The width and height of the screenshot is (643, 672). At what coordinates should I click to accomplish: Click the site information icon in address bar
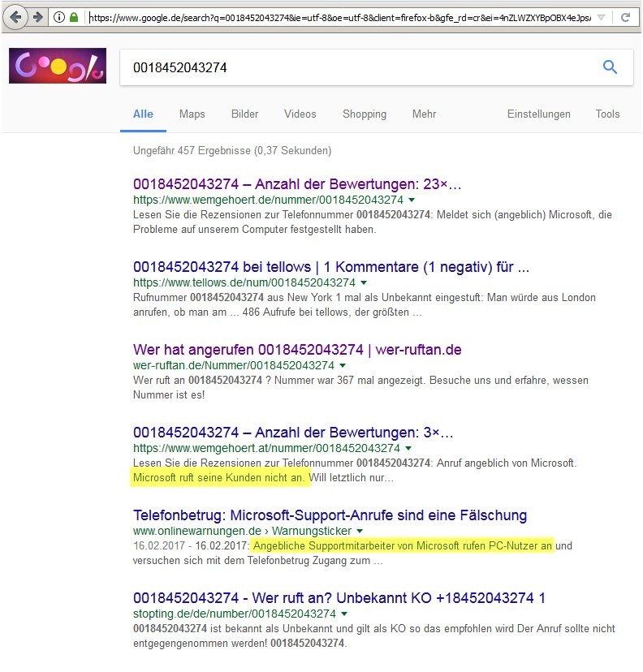(59, 17)
